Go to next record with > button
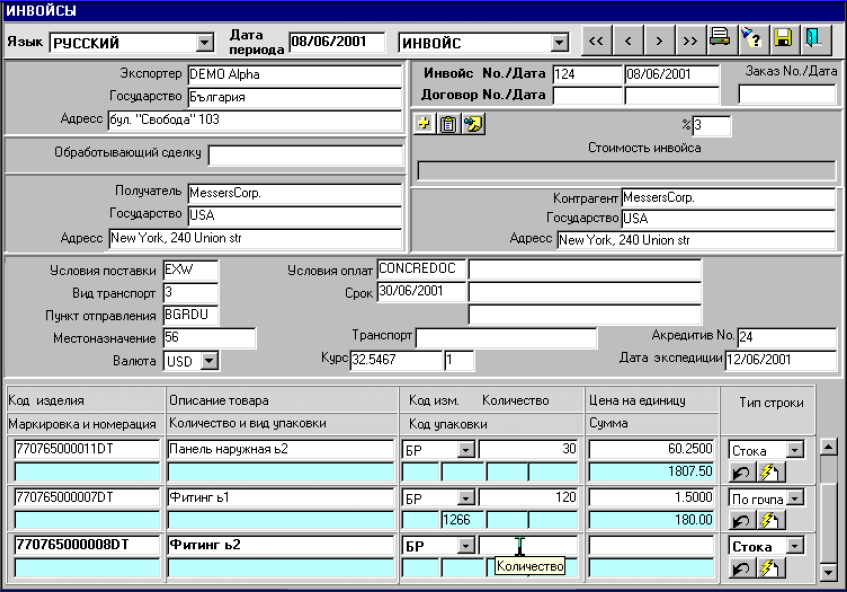Viewport: 847px width, 592px height. point(659,41)
